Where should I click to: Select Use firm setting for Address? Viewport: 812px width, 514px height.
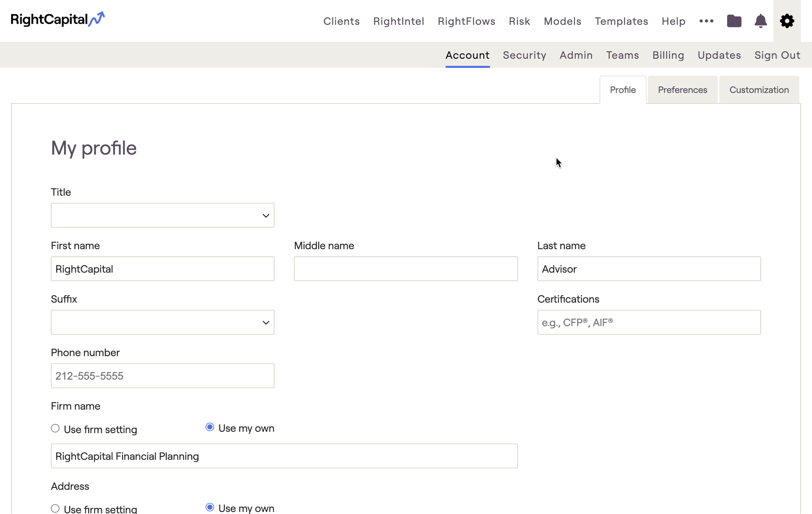pos(55,508)
